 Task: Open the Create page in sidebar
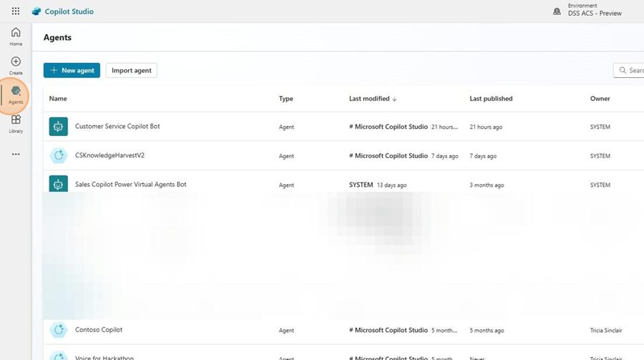16,66
